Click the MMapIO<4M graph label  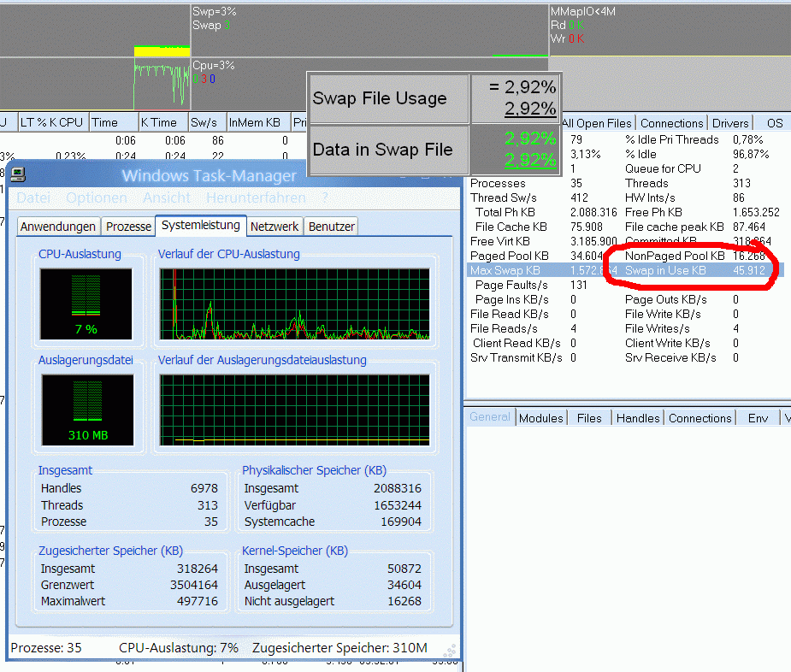pyautogui.click(x=583, y=11)
